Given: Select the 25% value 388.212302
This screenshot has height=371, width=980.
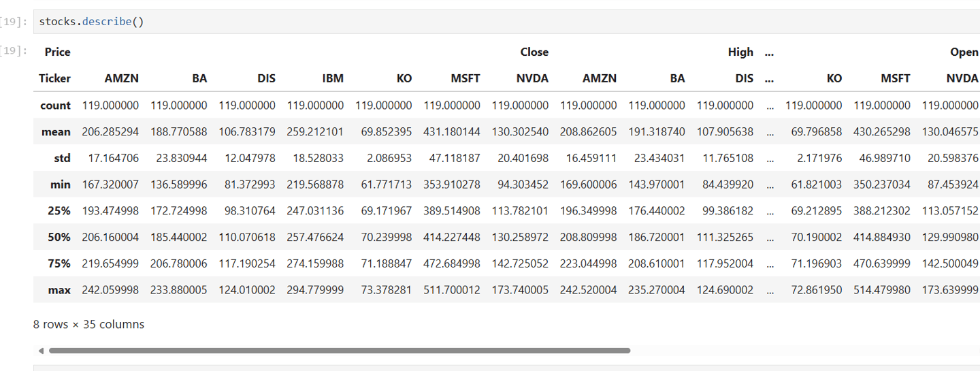Looking at the screenshot, I should pyautogui.click(x=883, y=211).
